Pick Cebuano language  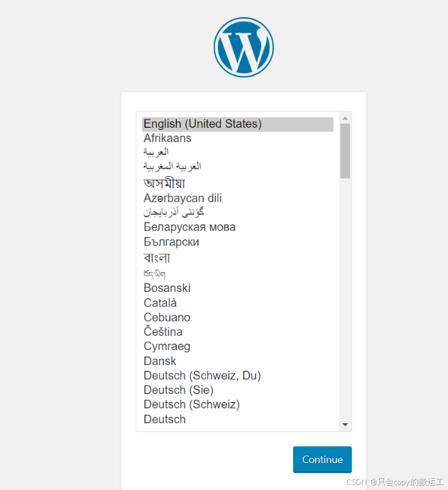[237, 317]
